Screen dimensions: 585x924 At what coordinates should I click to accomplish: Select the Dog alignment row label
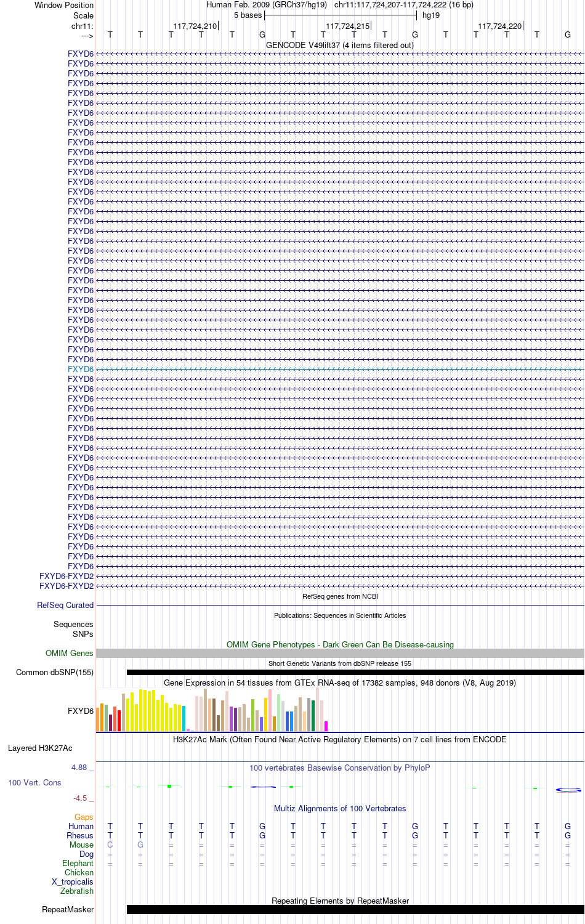tap(87, 854)
